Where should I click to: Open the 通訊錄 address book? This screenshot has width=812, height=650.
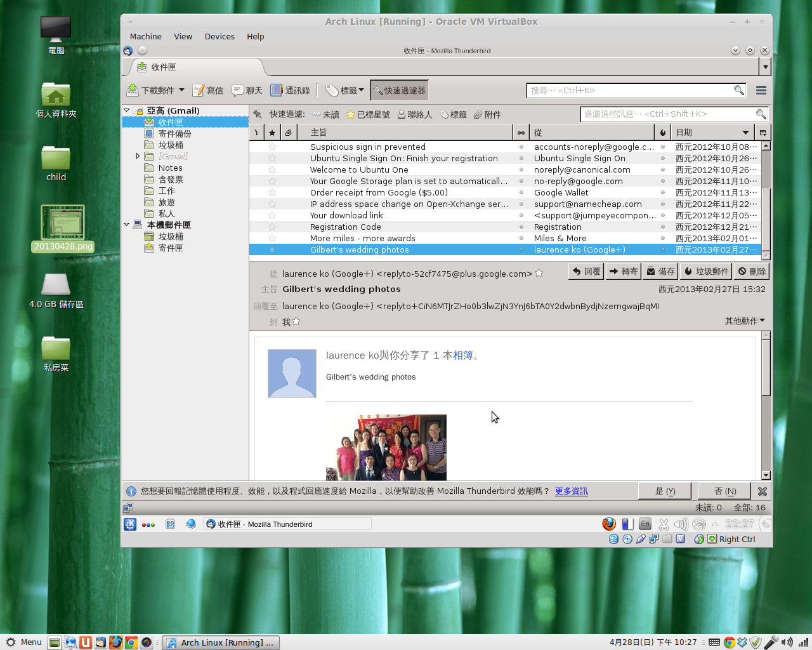pyautogui.click(x=290, y=90)
